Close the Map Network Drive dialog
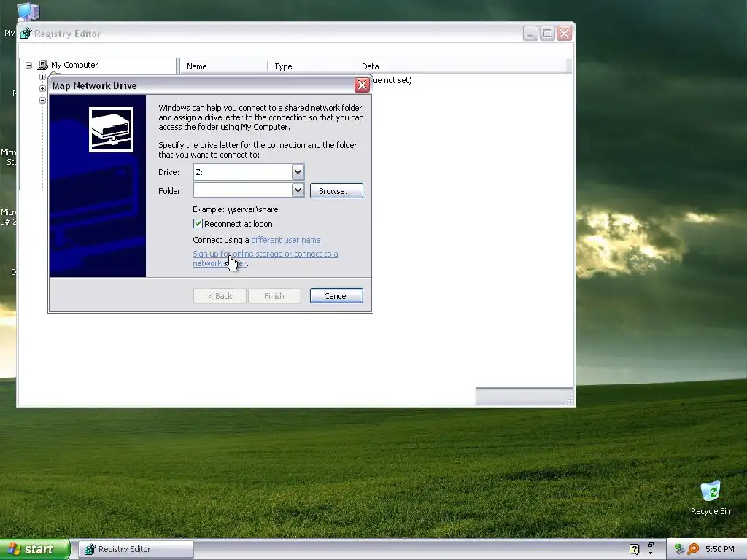The width and height of the screenshot is (747, 560). 362,85
